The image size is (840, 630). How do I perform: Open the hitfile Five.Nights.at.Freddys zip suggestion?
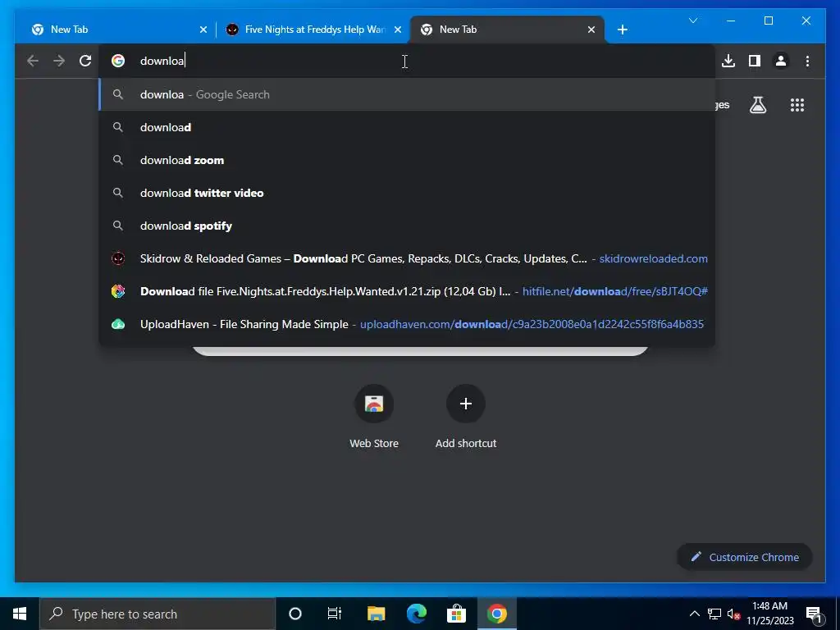407,291
